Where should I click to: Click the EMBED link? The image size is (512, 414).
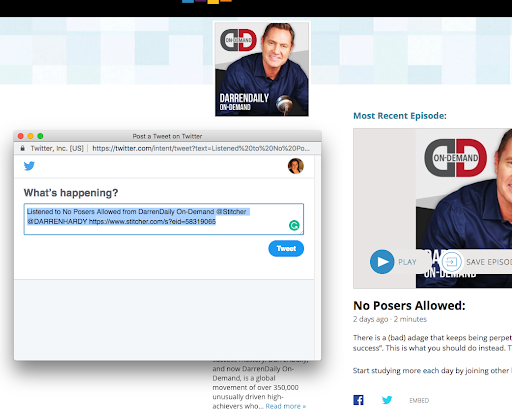click(x=419, y=400)
